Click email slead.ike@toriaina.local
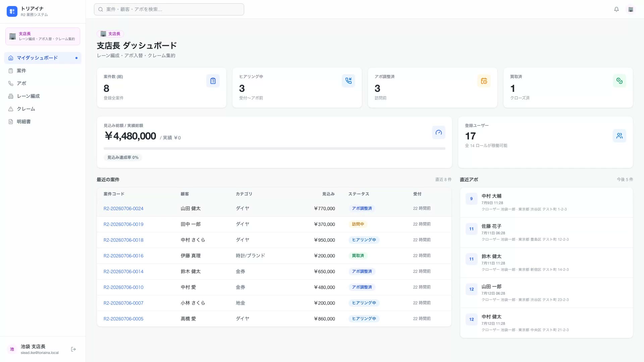 click(x=40, y=353)
